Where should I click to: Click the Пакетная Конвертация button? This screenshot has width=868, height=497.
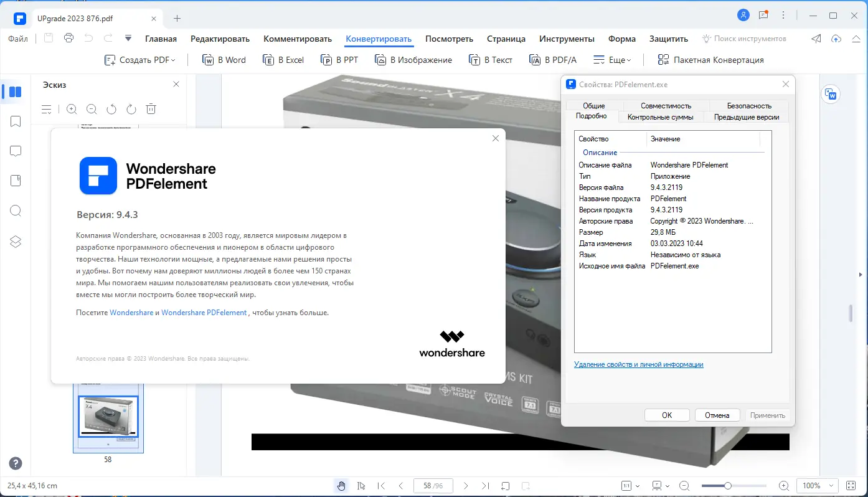pyautogui.click(x=710, y=60)
